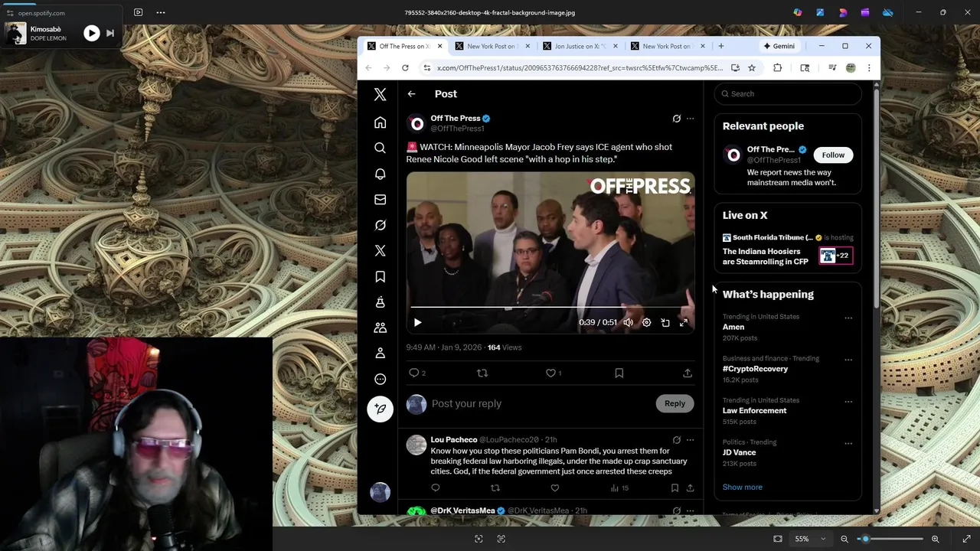
Task: Open Profile person icon in sidebar
Action: pos(380,353)
